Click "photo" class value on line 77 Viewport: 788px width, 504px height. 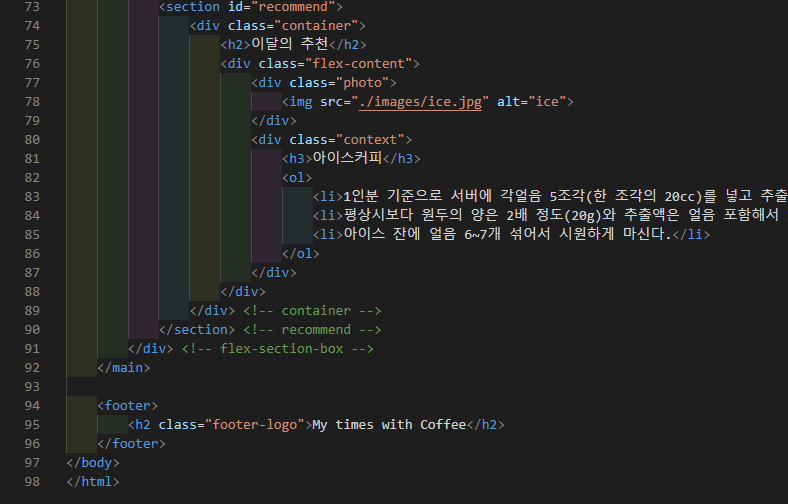pyautogui.click(x=362, y=82)
